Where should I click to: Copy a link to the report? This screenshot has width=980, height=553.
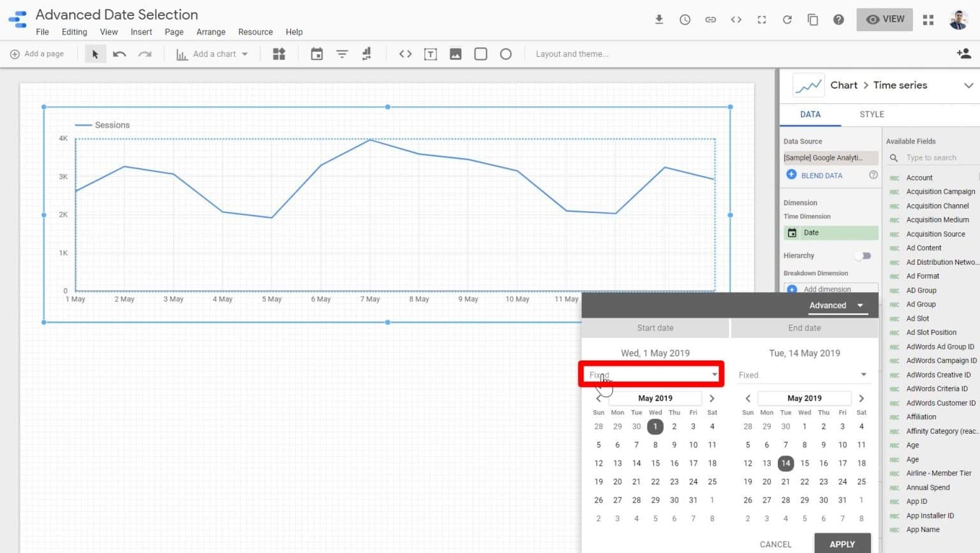click(710, 20)
